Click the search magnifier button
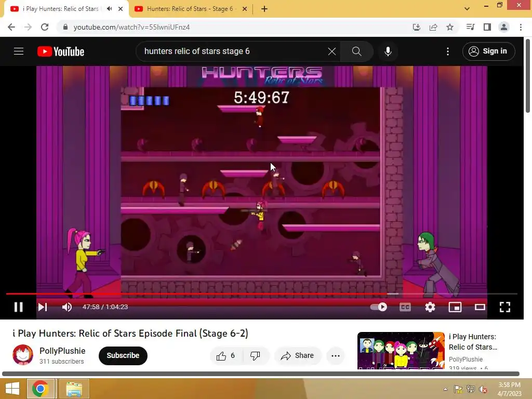This screenshot has width=532, height=399. pos(356,51)
